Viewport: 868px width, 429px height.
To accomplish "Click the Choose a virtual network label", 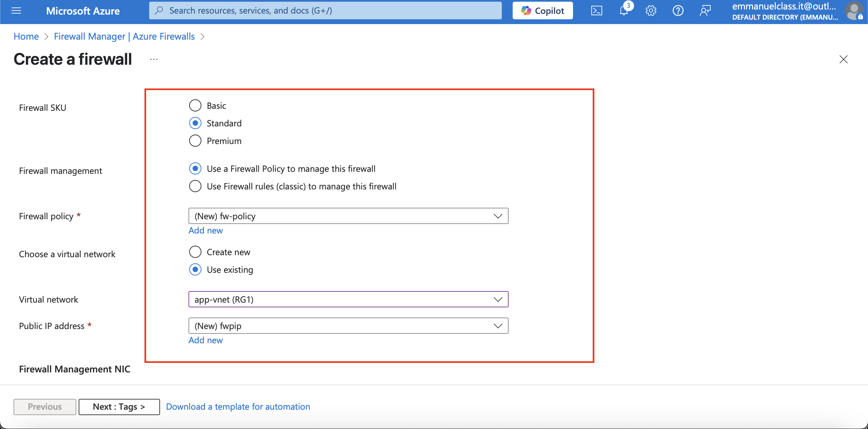I will click(x=67, y=254).
